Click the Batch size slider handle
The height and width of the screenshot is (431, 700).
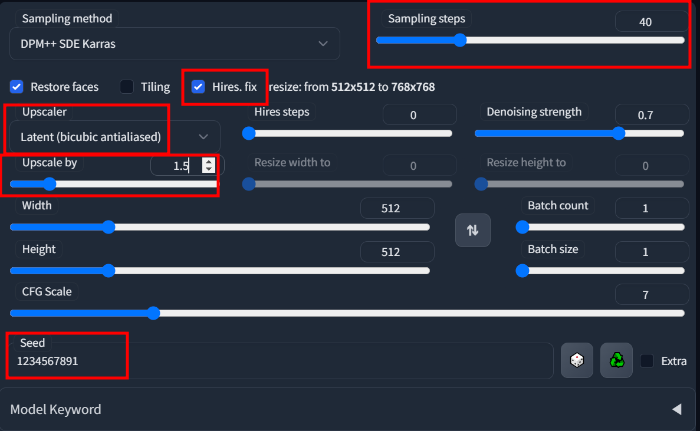click(x=522, y=270)
